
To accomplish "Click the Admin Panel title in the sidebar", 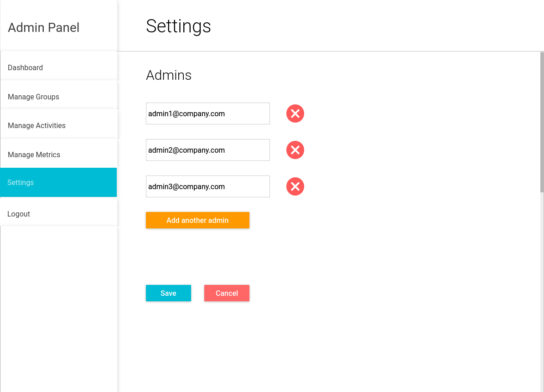I will (x=44, y=27).
